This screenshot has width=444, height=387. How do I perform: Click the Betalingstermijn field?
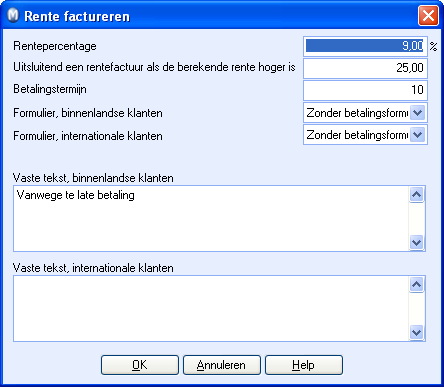[365, 90]
